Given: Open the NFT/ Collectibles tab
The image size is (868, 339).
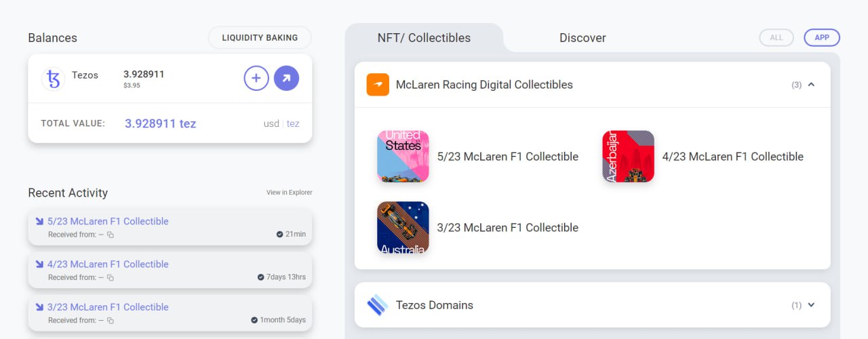Looking at the screenshot, I should click(x=424, y=38).
